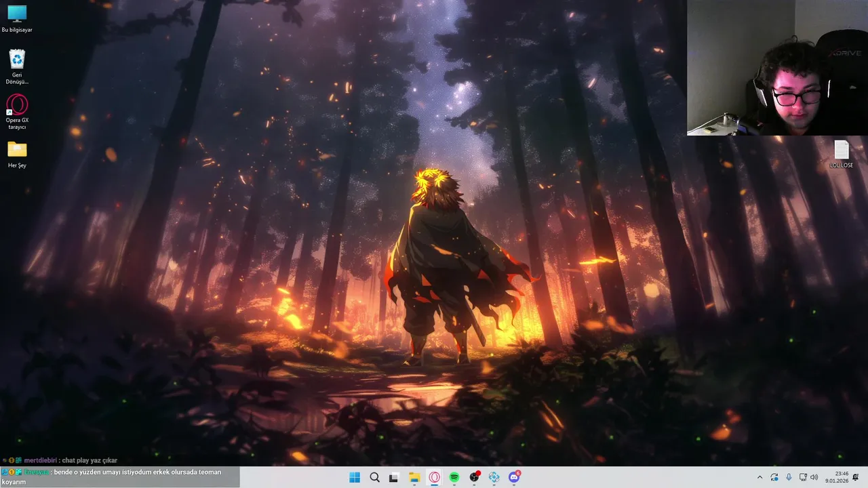868x488 pixels.
Task: Click the chat message starting "bende o yüzden"
Action: (x=119, y=476)
